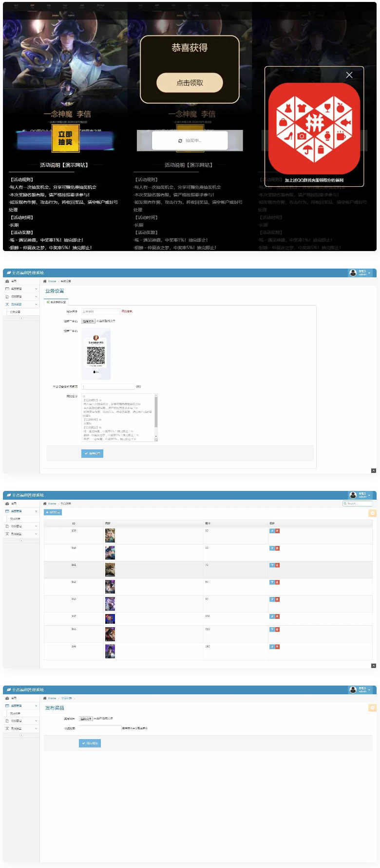This screenshot has width=380, height=868.
Task: Edit the prize with ID 163
Action: tap(272, 599)
